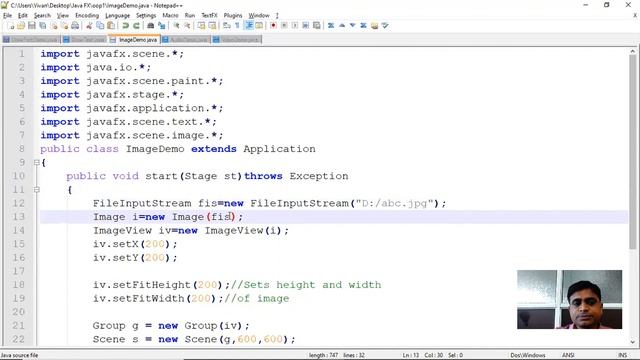
Task: Start macro recording with red dot
Action: 273,26
